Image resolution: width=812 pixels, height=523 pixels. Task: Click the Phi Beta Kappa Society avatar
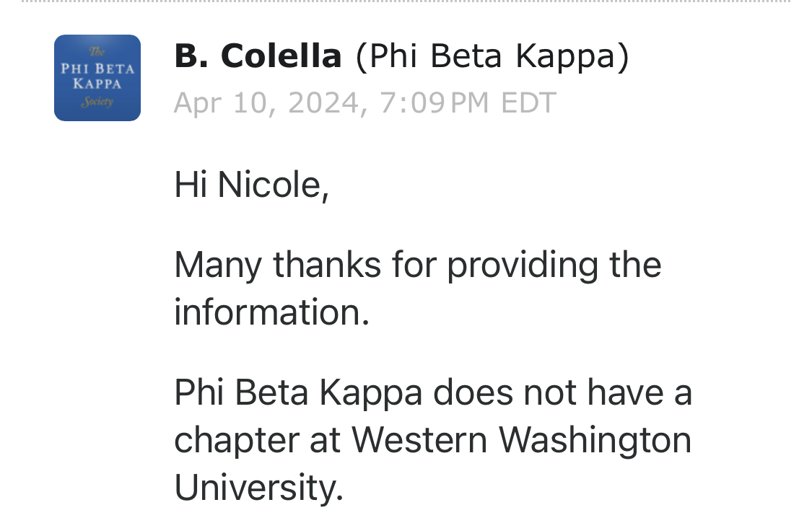click(x=97, y=78)
